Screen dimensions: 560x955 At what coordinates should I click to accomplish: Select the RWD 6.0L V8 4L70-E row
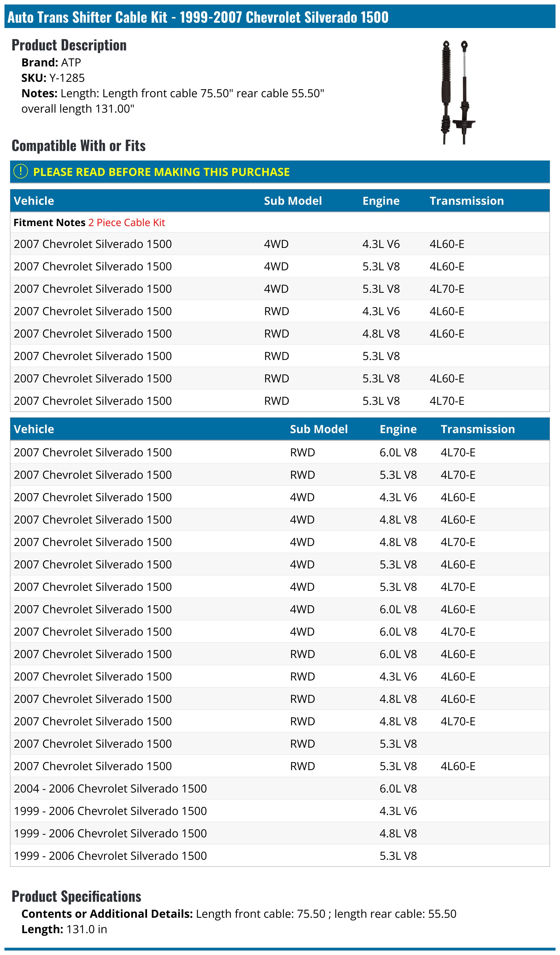[280, 452]
